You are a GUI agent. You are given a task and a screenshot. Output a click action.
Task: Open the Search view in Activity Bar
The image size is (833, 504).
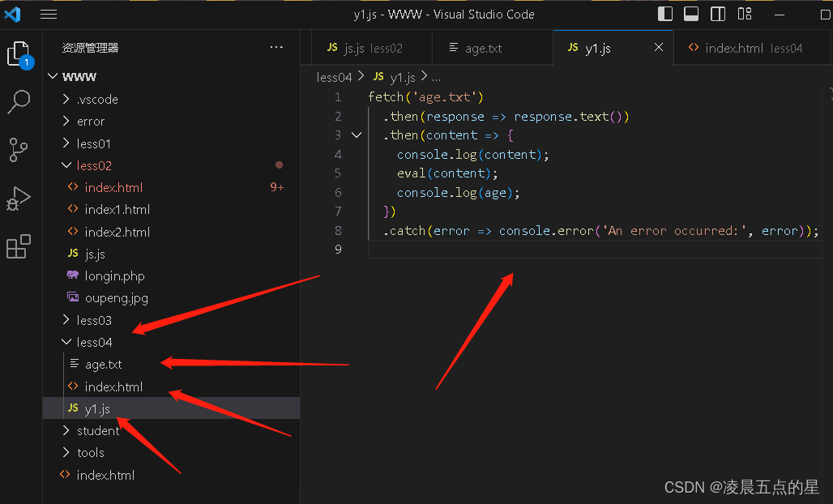tap(19, 102)
